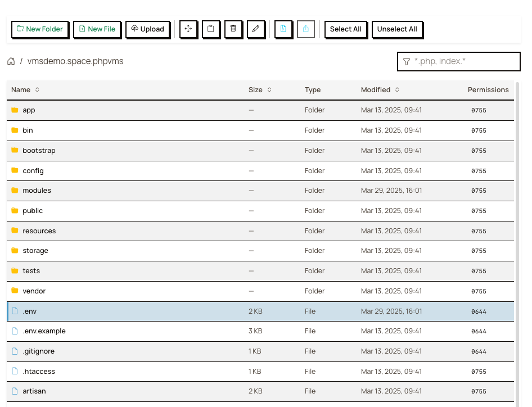532x407 pixels.
Task: Click the Rename pencil icon
Action: [256, 29]
